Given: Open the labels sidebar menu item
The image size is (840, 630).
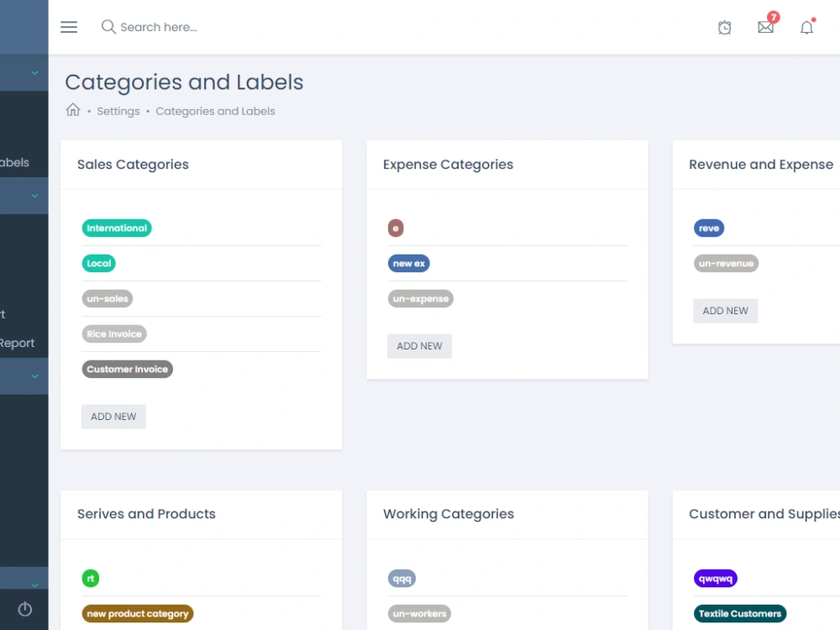Looking at the screenshot, I should coord(14,162).
